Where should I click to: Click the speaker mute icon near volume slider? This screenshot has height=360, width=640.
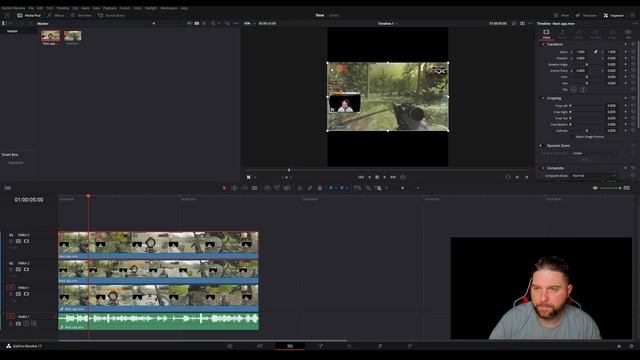click(x=595, y=188)
